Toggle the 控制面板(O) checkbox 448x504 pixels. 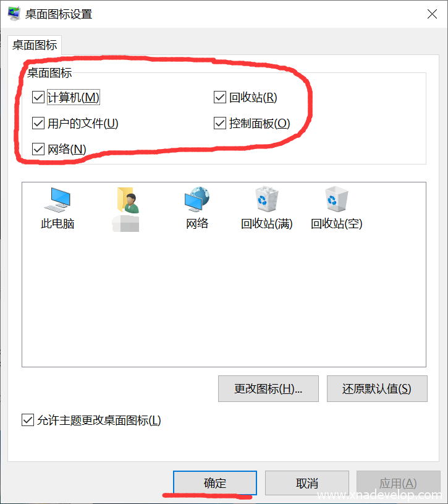pyautogui.click(x=220, y=123)
